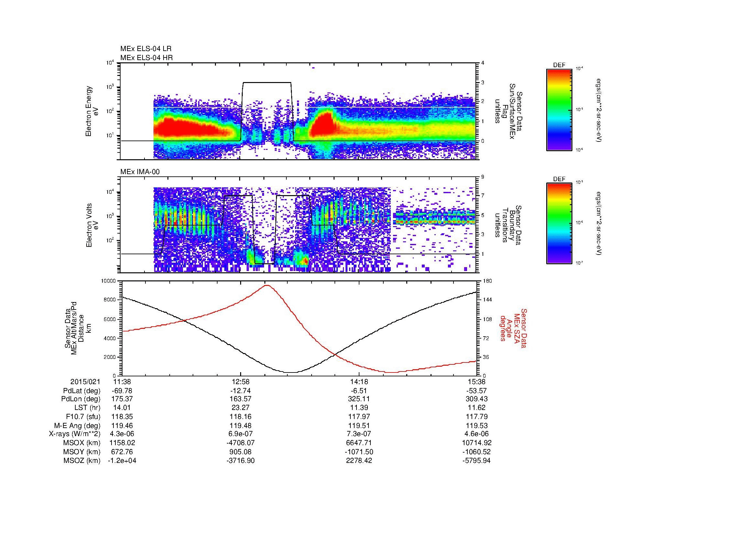The height and width of the screenshot is (534, 756).
Task: Click the ELS panel DEF color bar
Action: click(559, 110)
